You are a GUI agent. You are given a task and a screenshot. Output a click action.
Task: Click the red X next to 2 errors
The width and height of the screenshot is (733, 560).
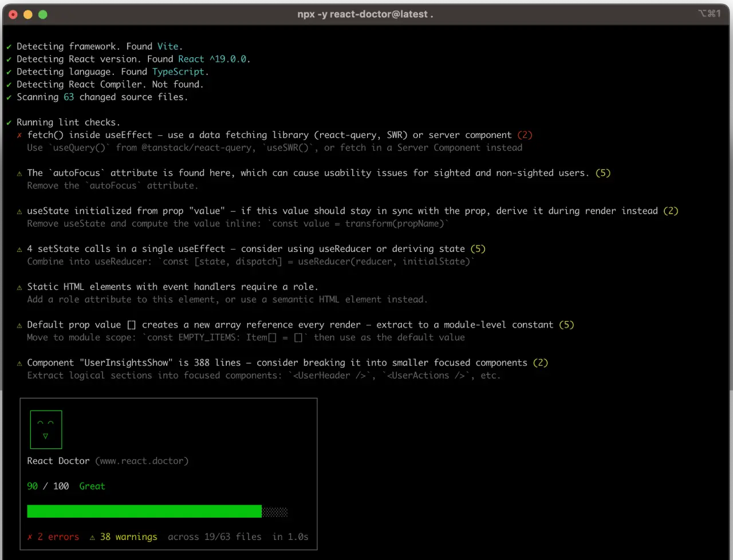30,537
